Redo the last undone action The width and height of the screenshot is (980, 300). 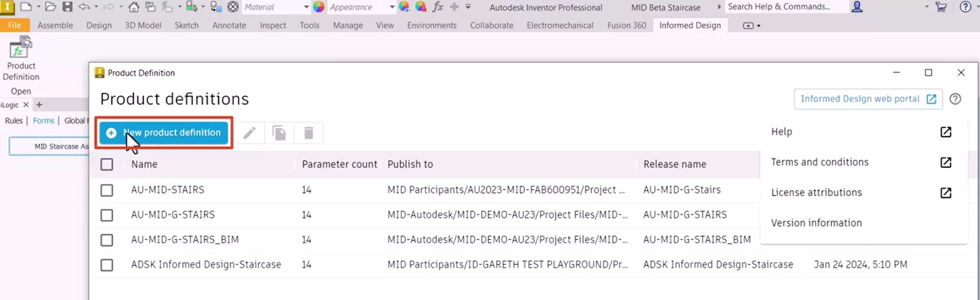pyautogui.click(x=109, y=7)
